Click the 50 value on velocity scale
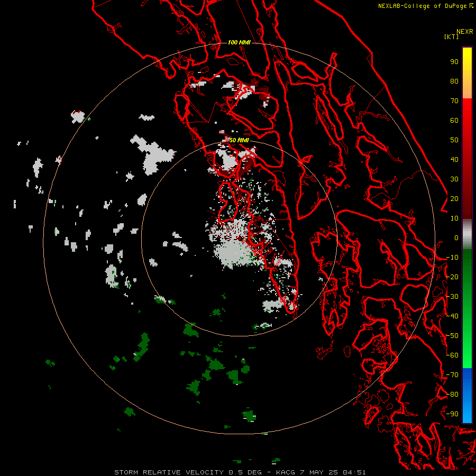The image size is (476, 476). pyautogui.click(x=454, y=140)
